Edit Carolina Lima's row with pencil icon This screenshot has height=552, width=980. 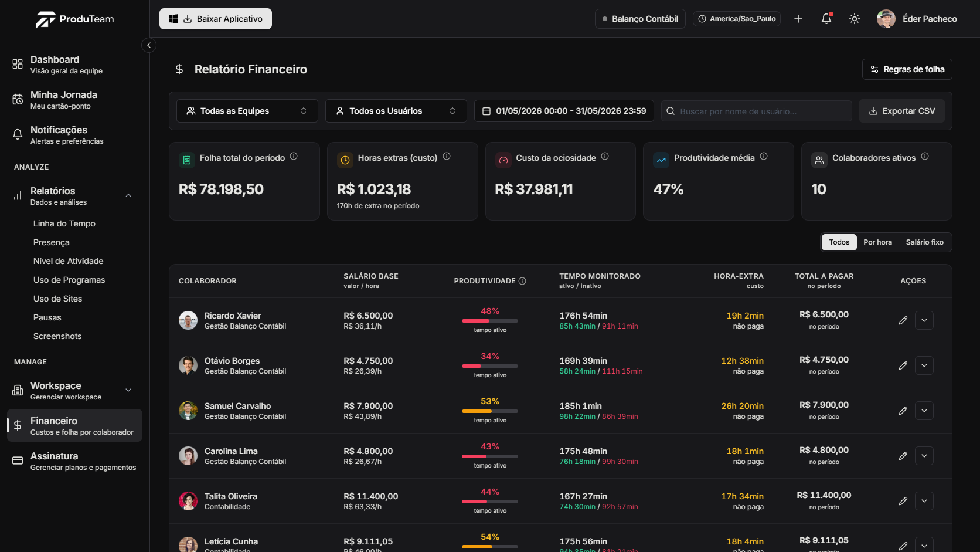[x=903, y=456]
